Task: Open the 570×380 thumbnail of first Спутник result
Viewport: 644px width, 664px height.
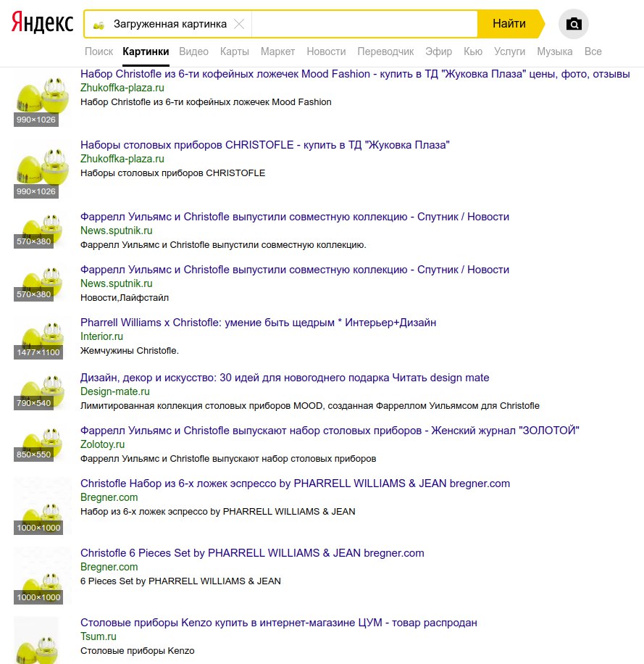Action: tap(42, 231)
